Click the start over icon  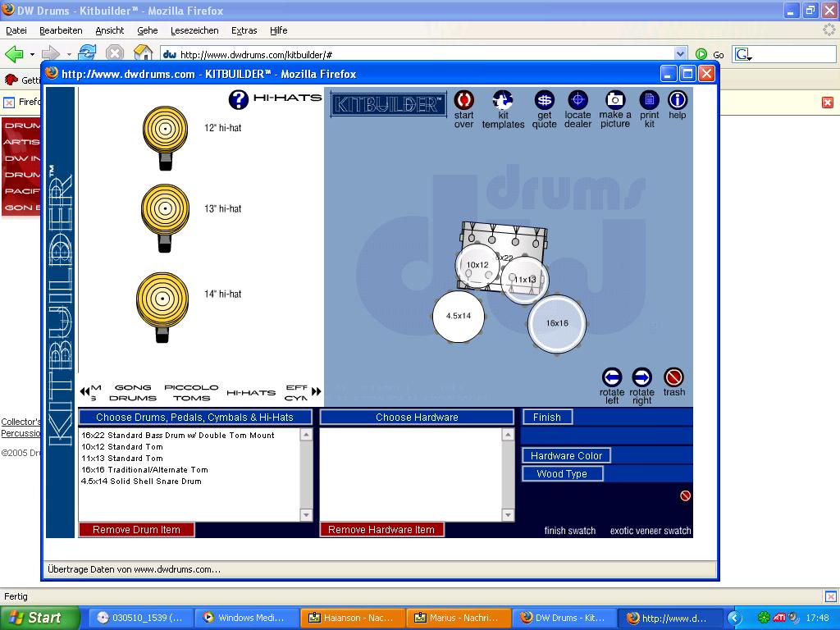pos(463,100)
